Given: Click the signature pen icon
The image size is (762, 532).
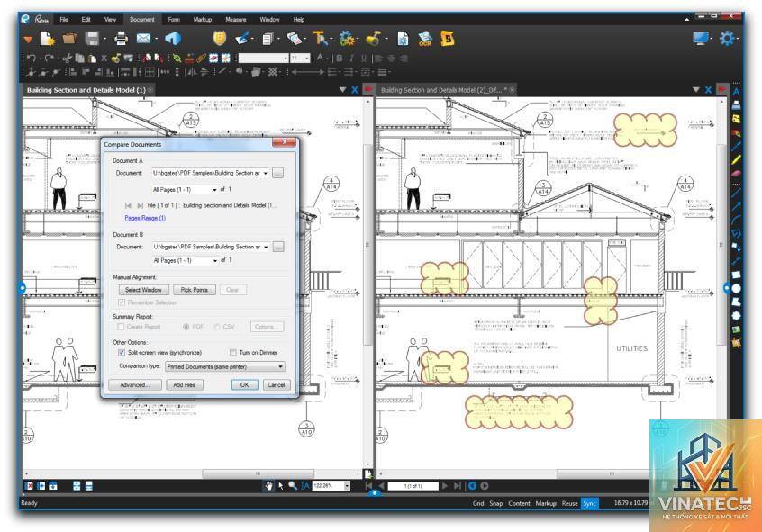Looking at the screenshot, I should point(243,39).
